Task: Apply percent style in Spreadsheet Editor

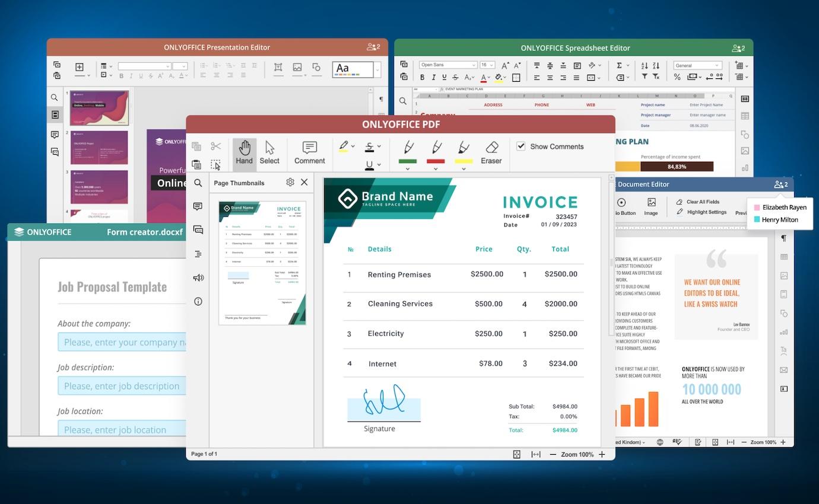Action: [x=677, y=77]
